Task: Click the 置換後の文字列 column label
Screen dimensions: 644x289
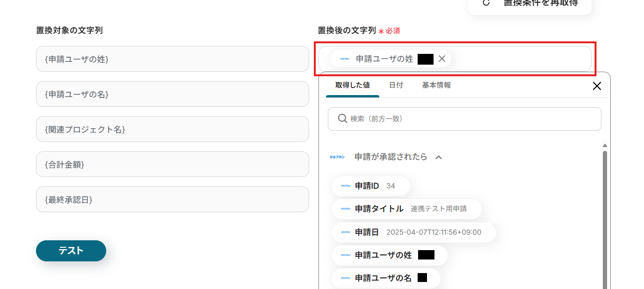Action: [x=347, y=30]
